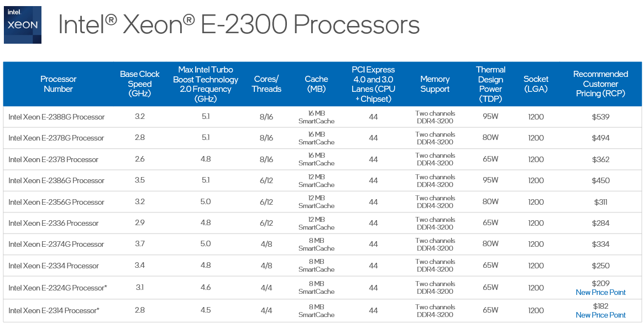Click the Intel Xeon E-2386G Processor name
This screenshot has width=644, height=327.
pos(56,180)
